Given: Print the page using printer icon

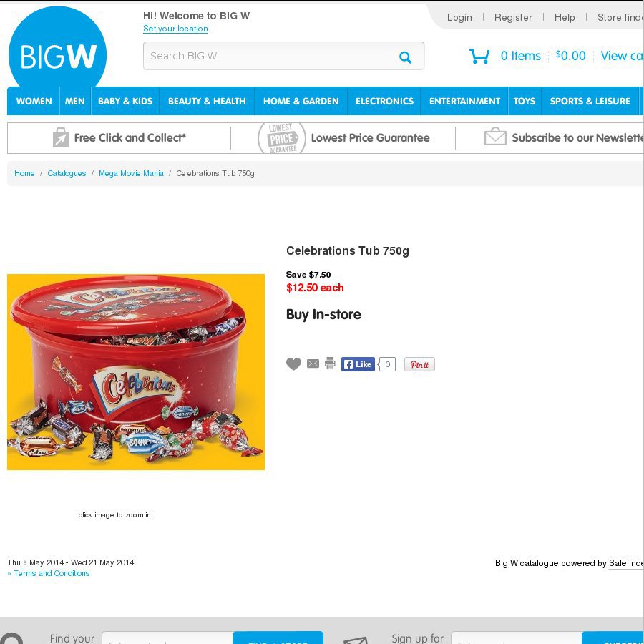Looking at the screenshot, I should [330, 364].
